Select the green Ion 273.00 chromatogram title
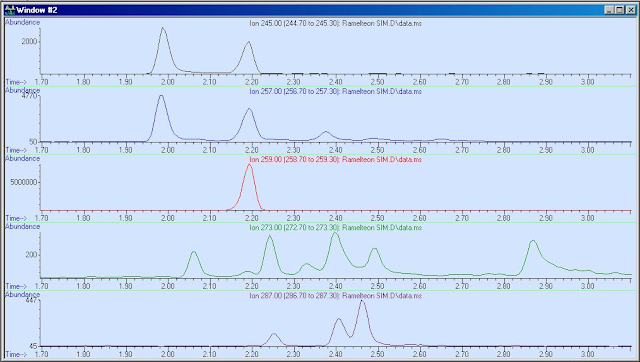The width and height of the screenshot is (640, 362). click(336, 228)
